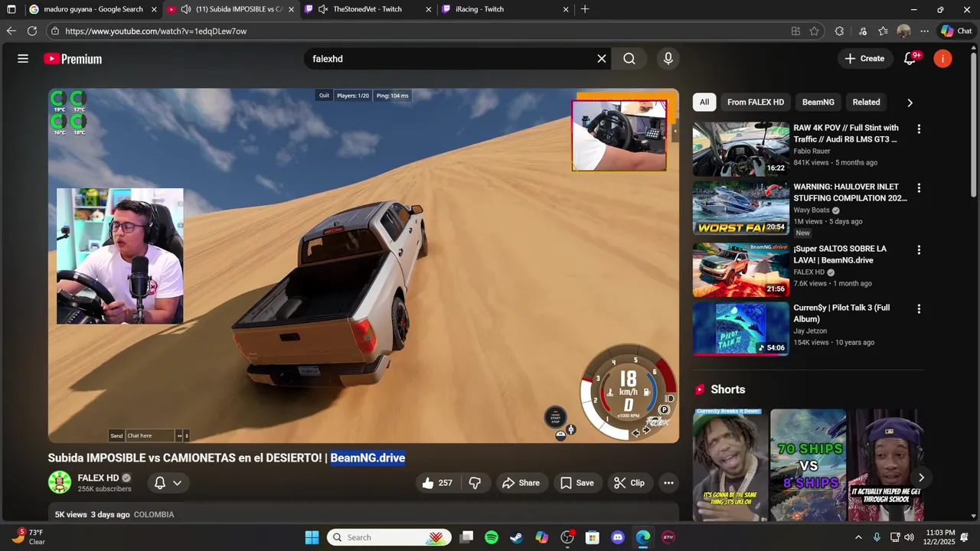Close the iRacing Twitch tab

pos(566,9)
